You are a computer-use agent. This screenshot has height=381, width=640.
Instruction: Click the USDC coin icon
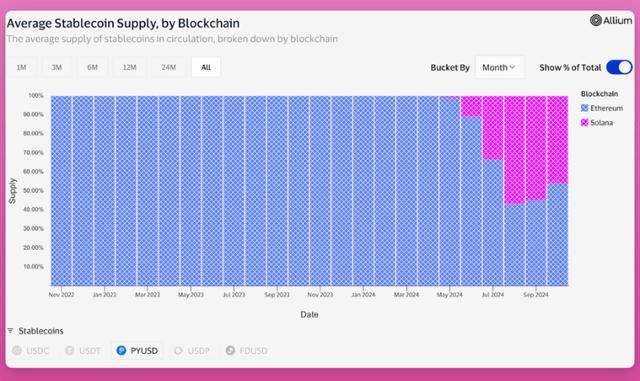[17, 350]
